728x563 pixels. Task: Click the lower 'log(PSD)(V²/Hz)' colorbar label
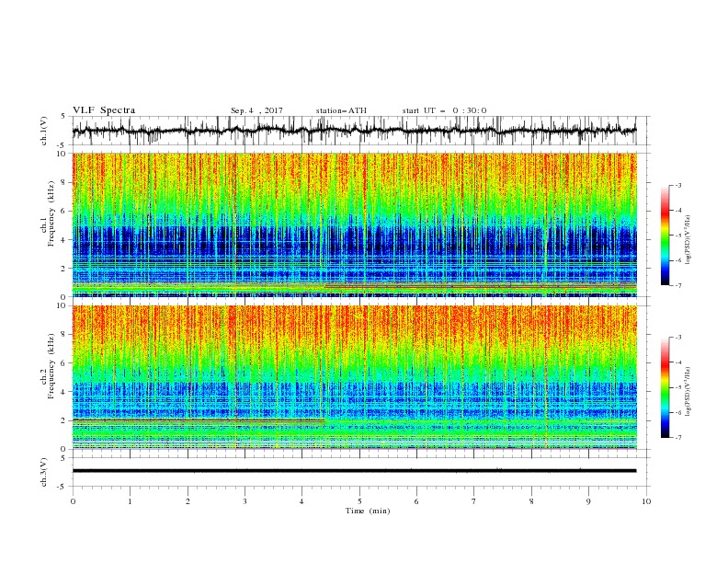coord(688,392)
